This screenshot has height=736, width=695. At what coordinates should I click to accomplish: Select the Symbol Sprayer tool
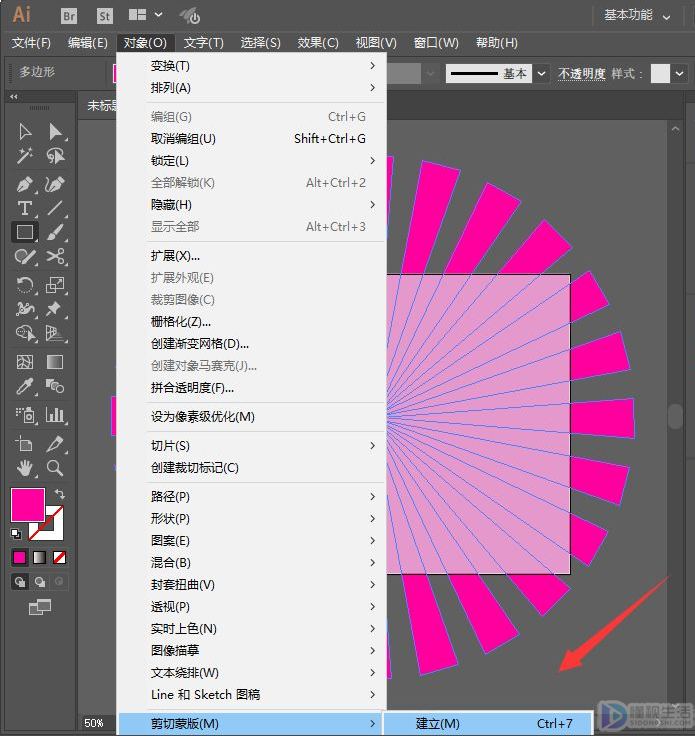pos(25,415)
